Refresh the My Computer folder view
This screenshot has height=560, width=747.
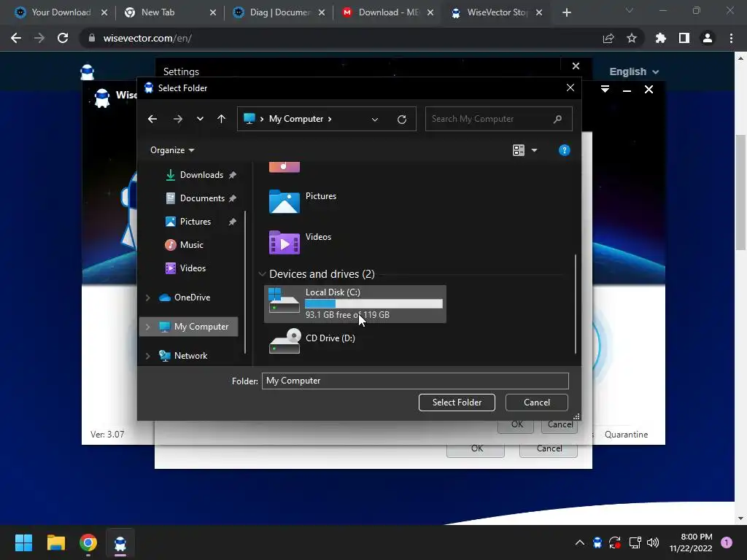click(402, 120)
